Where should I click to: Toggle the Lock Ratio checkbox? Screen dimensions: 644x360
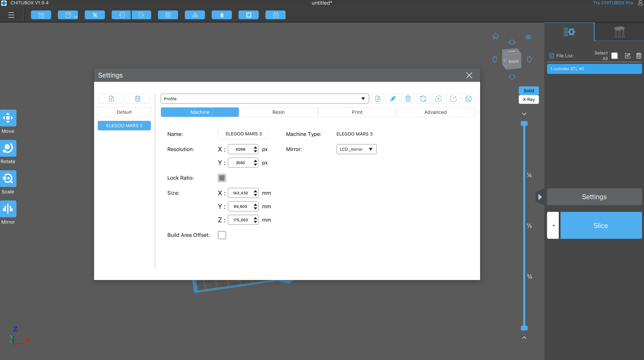[x=222, y=178]
